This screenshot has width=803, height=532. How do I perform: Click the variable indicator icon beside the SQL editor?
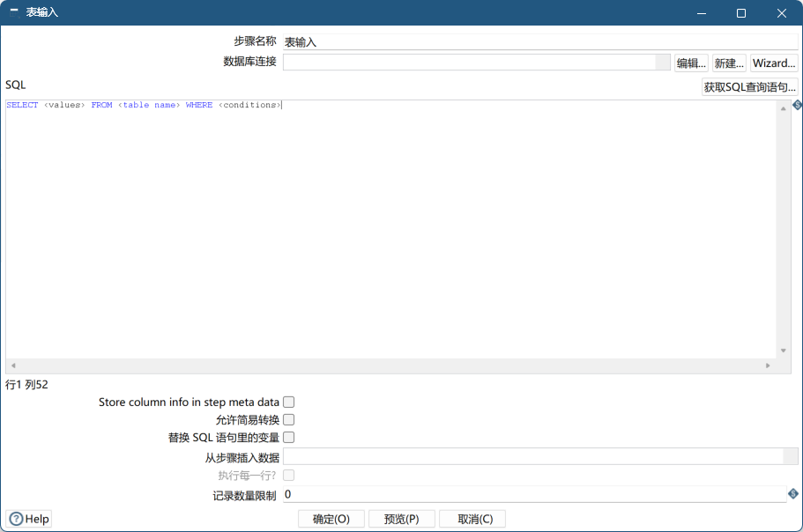point(796,105)
